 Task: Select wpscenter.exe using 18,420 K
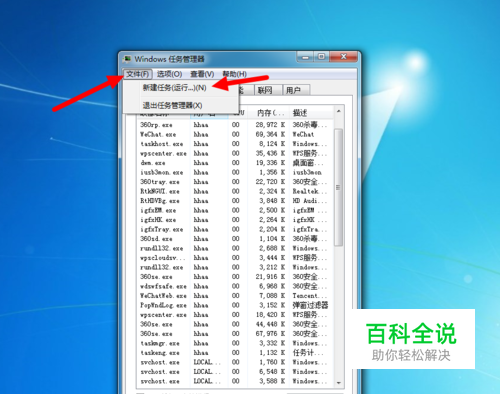pos(163,315)
